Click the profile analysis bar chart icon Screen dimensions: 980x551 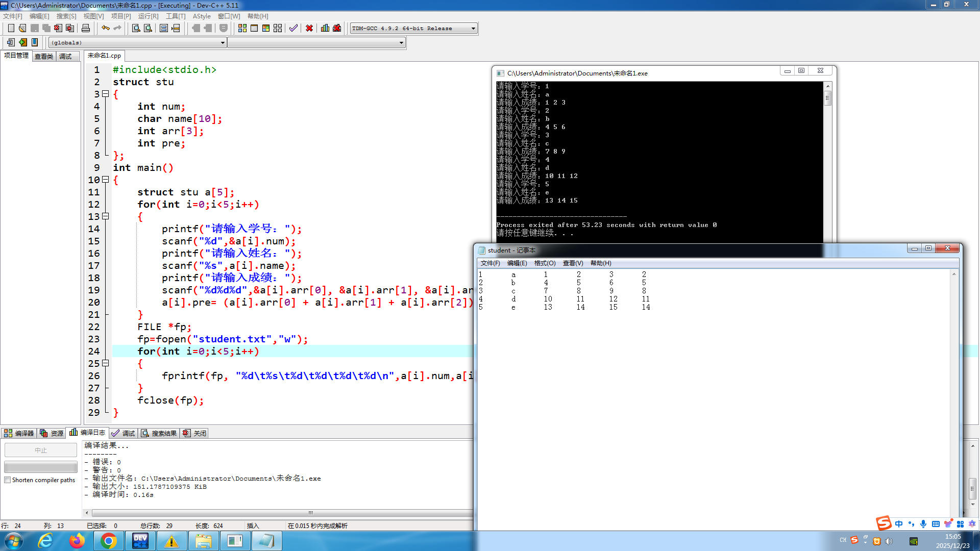click(x=325, y=28)
